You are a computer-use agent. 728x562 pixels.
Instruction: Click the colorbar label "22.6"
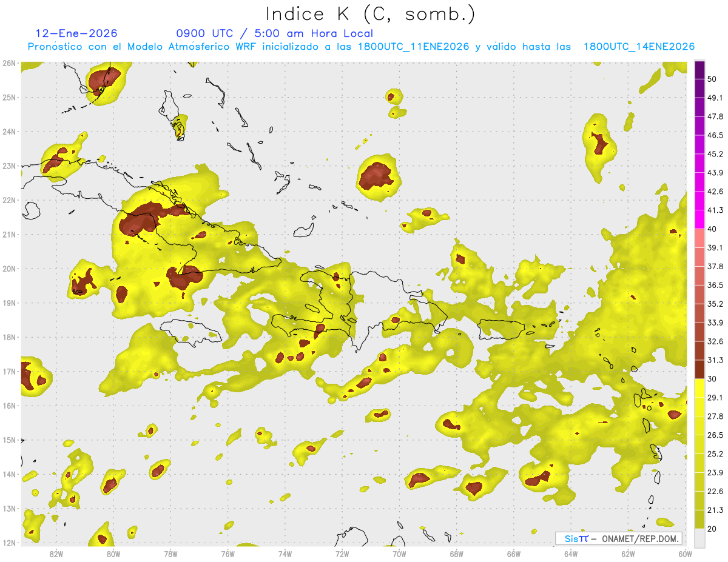tap(715, 492)
